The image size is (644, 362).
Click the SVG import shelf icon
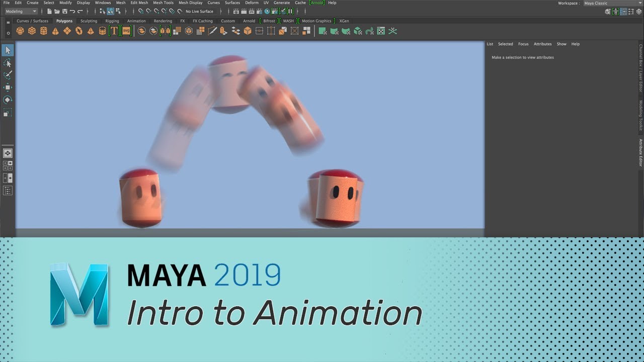click(x=126, y=31)
